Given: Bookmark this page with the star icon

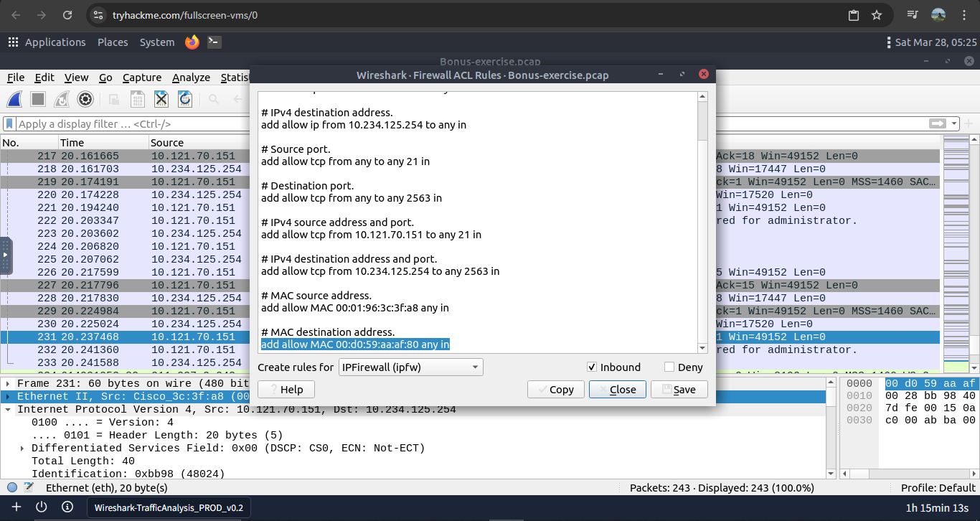Looking at the screenshot, I should coord(876,15).
